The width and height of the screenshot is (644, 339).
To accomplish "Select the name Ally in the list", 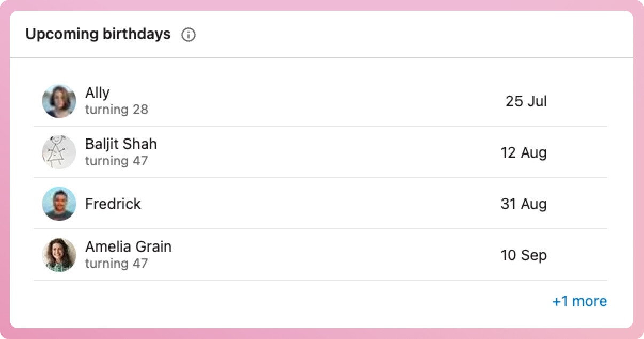I will (97, 93).
